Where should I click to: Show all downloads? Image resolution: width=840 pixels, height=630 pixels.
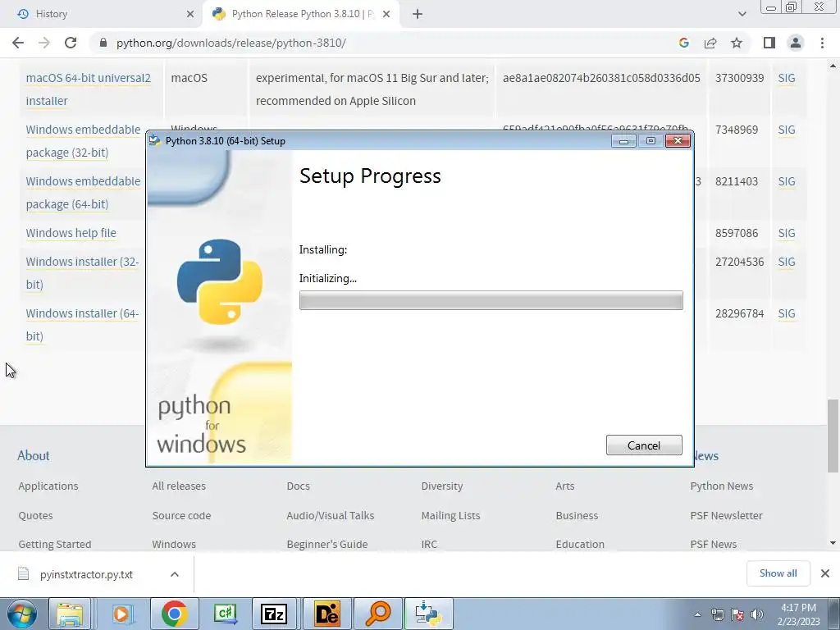[x=778, y=573]
